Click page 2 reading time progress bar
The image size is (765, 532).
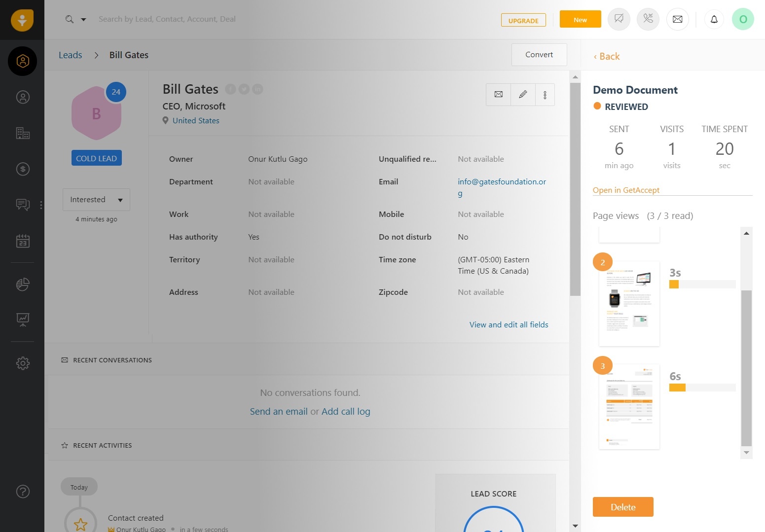click(701, 284)
